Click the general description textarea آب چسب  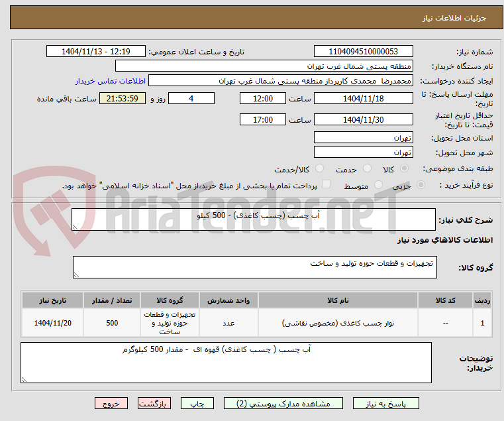coord(254,219)
